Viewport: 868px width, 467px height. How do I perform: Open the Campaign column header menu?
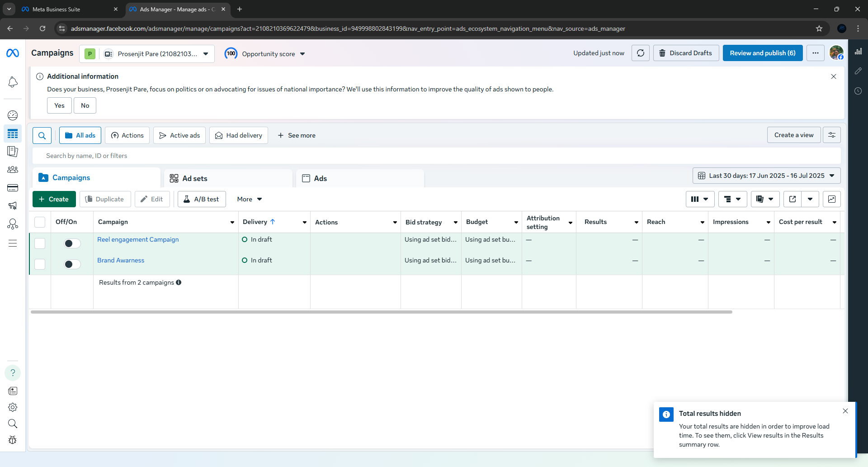point(232,222)
